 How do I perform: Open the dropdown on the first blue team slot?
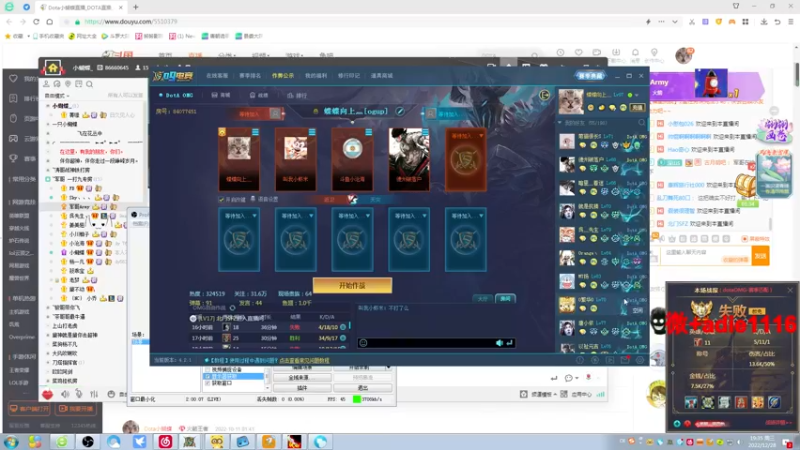254,216
